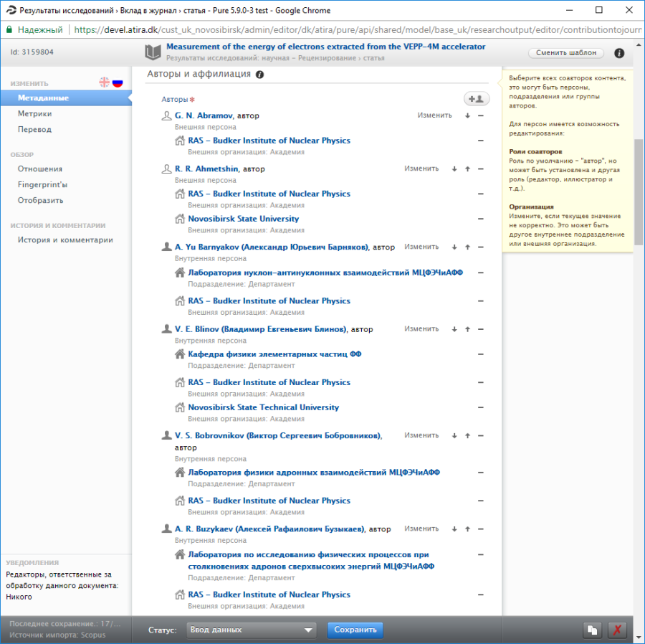Click the browser address bar URL
Image resolution: width=645 pixels, height=644 pixels.
tap(358, 29)
